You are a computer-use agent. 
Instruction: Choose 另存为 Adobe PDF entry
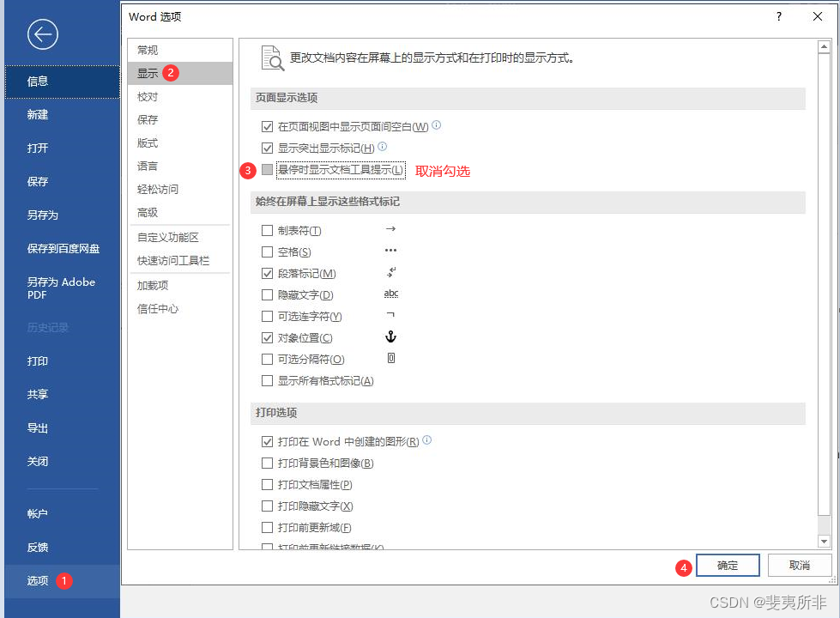[62, 288]
